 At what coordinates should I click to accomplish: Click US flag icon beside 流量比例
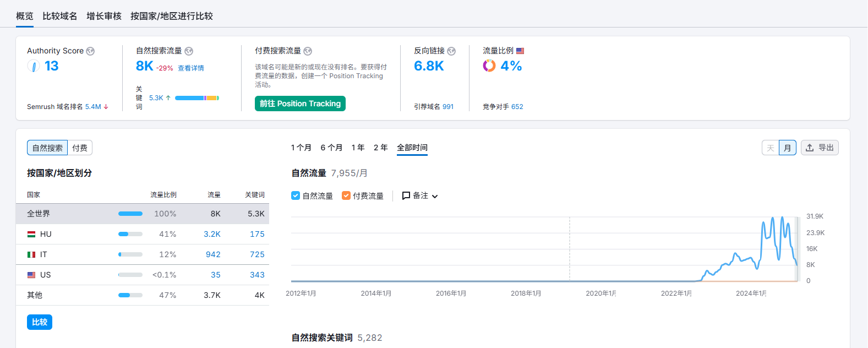520,51
